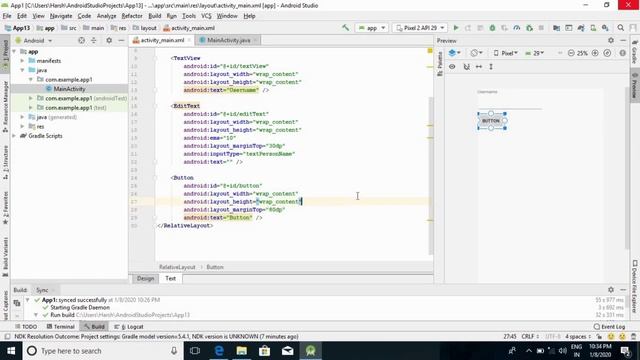This screenshot has width=640, height=360.
Task: Switch to the Design tab
Action: click(145, 278)
